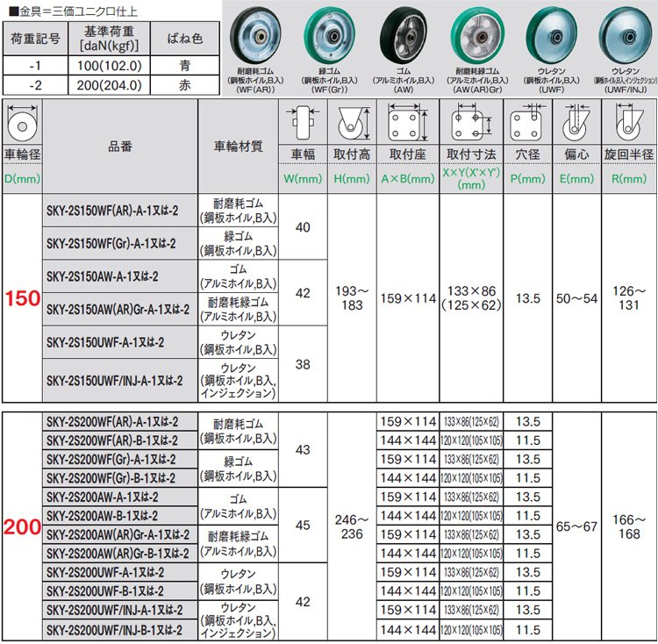Screen dimensions: 658x644
Task: Click the red 150 wheel diameter label
Action: (23, 299)
